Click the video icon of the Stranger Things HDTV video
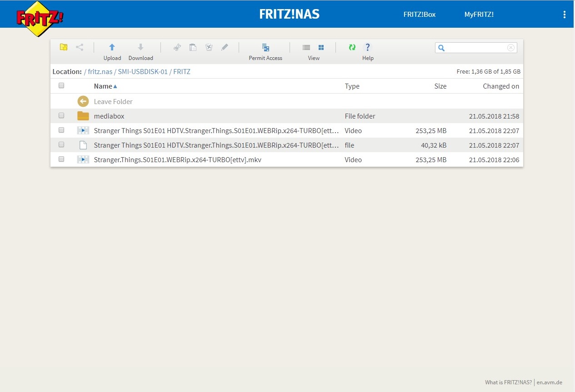Image resolution: width=575 pixels, height=392 pixels. pyautogui.click(x=83, y=130)
